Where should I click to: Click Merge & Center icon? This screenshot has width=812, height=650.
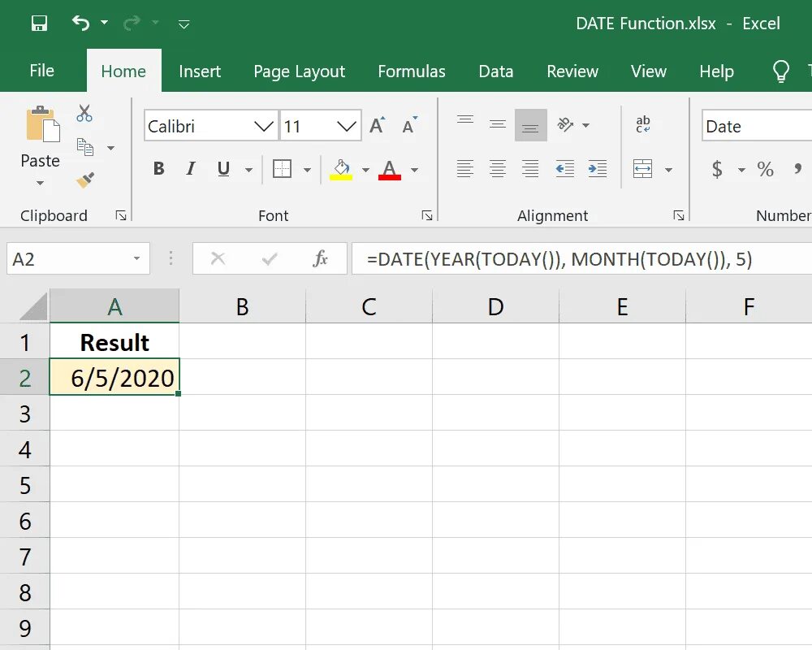coord(642,169)
